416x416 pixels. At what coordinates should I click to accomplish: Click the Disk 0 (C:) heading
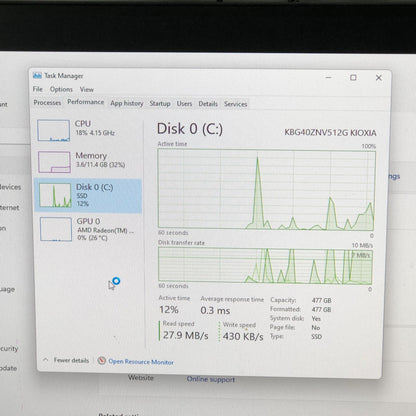tap(190, 129)
